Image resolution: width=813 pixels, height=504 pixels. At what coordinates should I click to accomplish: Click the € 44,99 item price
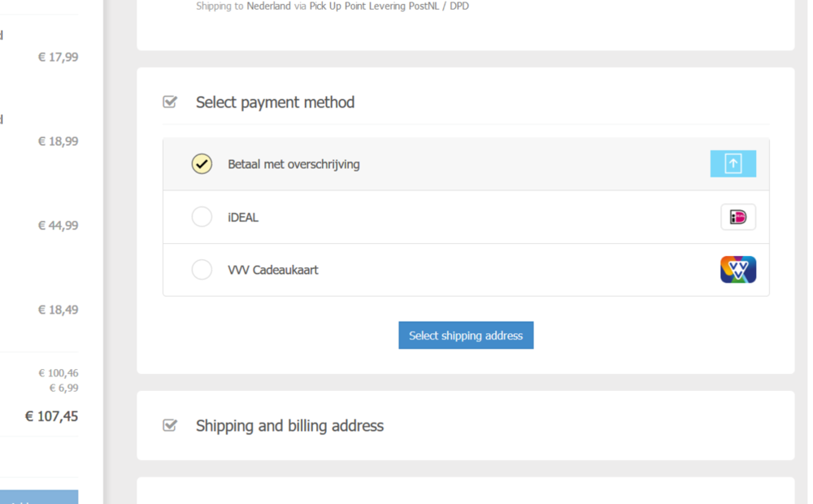[58, 225]
